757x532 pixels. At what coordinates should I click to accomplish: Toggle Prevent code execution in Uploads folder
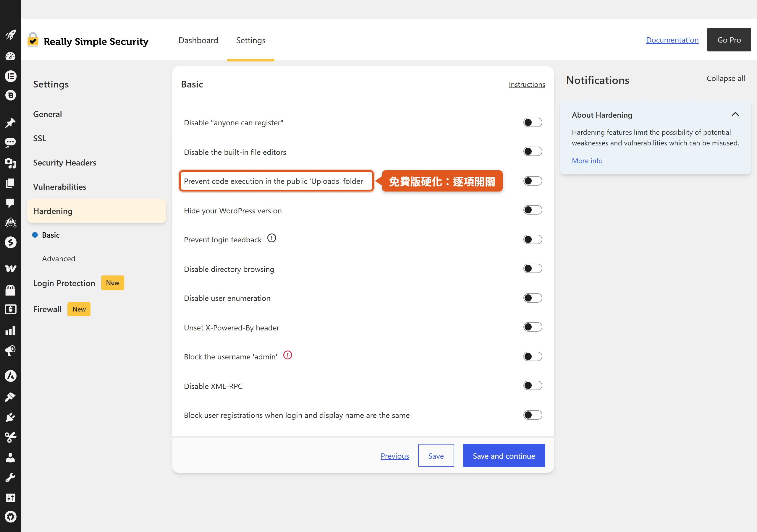click(533, 181)
